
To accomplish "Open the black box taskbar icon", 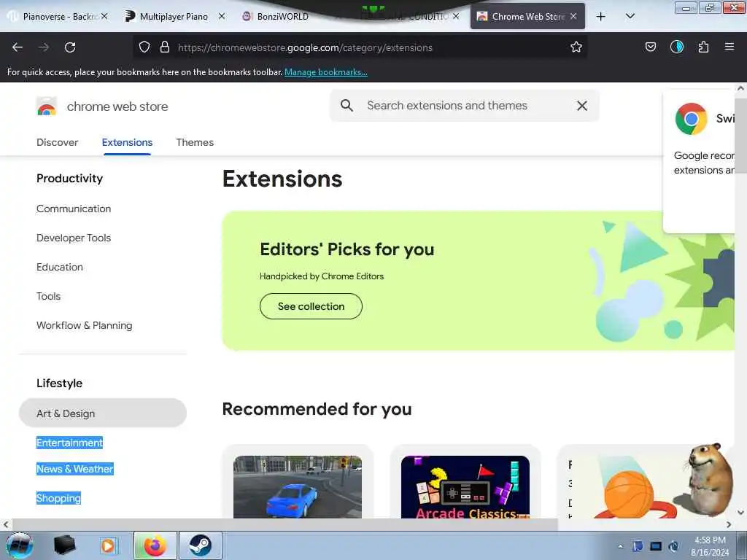I will click(64, 545).
